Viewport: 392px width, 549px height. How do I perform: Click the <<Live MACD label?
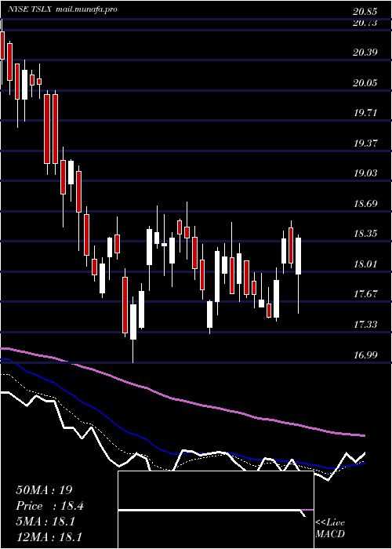(x=330, y=529)
